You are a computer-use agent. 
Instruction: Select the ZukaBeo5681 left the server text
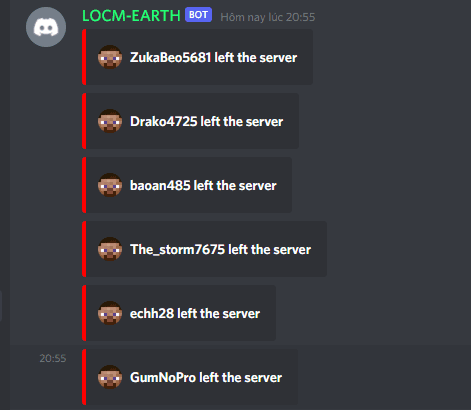click(x=213, y=57)
